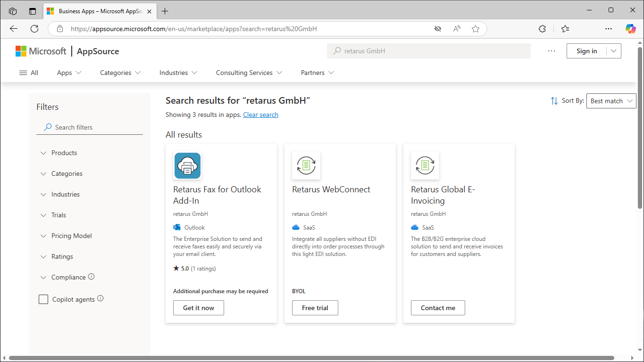Click the Outlook product label
The image size is (644, 362).
[194, 227]
